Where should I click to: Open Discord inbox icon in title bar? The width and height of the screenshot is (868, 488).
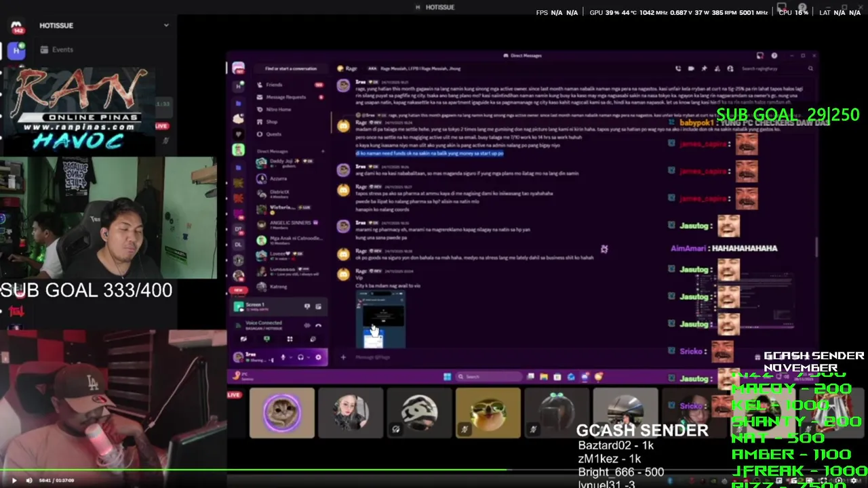tap(760, 56)
